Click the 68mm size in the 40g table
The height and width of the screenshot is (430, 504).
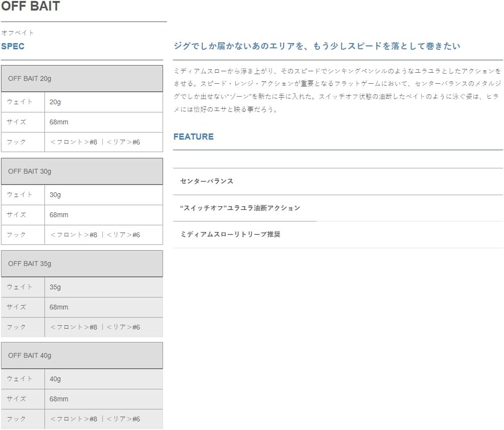click(x=59, y=399)
